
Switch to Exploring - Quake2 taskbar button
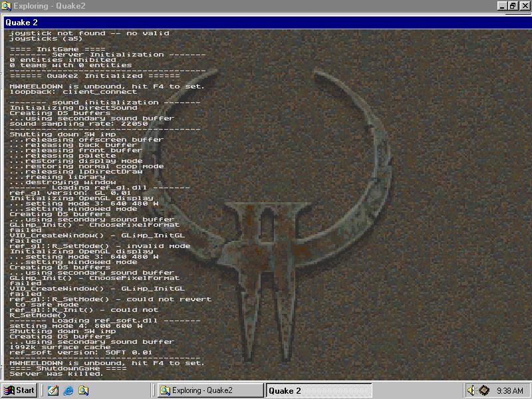click(210, 390)
